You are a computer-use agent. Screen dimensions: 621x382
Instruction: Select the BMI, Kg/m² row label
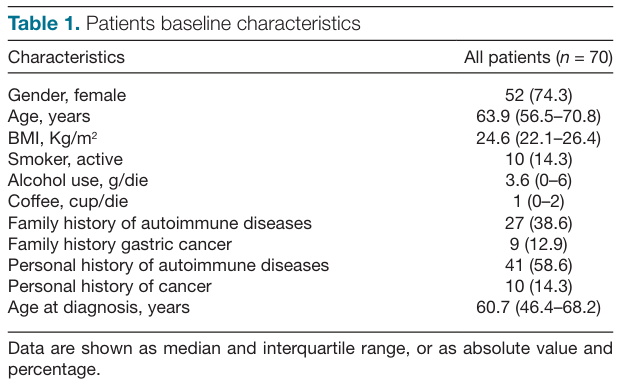tap(52, 138)
